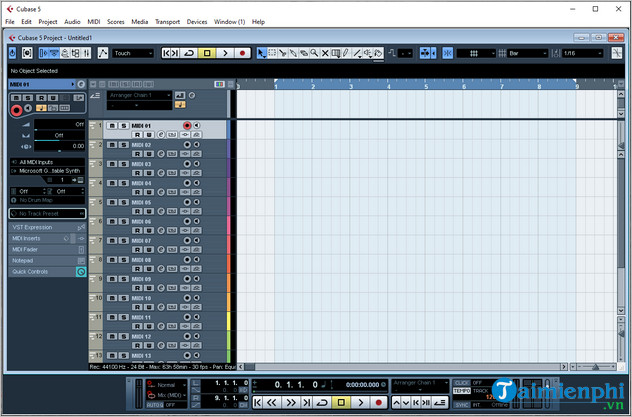The height and width of the screenshot is (417, 632).
Task: Click the horizontal zoom slider
Action: point(596,367)
